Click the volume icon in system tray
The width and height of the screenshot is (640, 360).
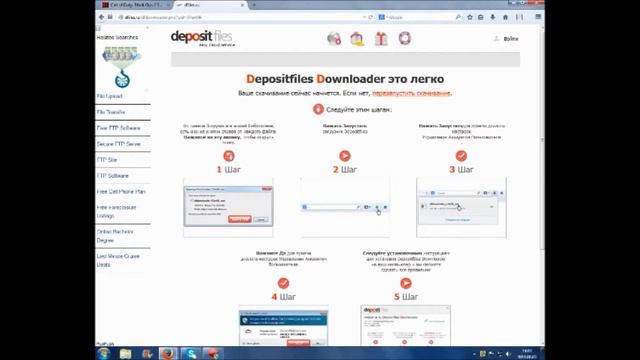[509, 354]
